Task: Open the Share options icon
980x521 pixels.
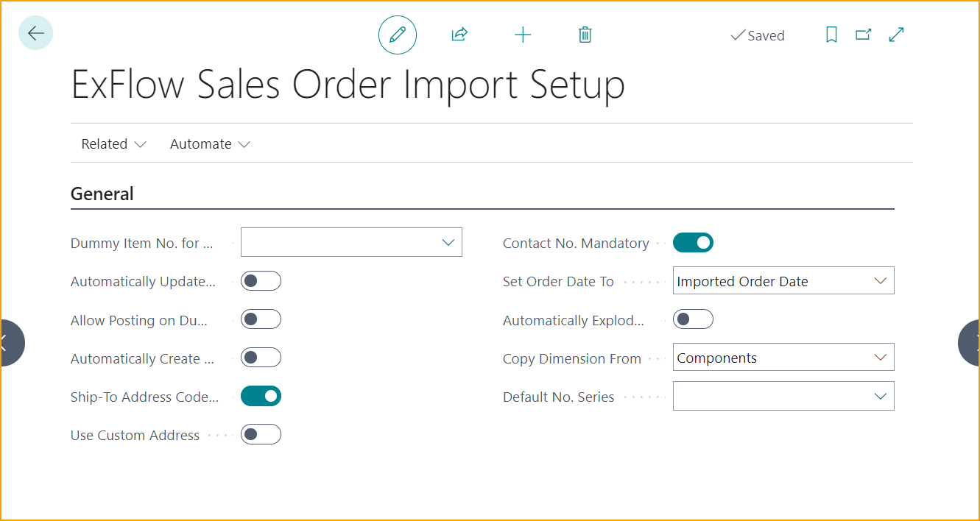Action: click(x=459, y=35)
